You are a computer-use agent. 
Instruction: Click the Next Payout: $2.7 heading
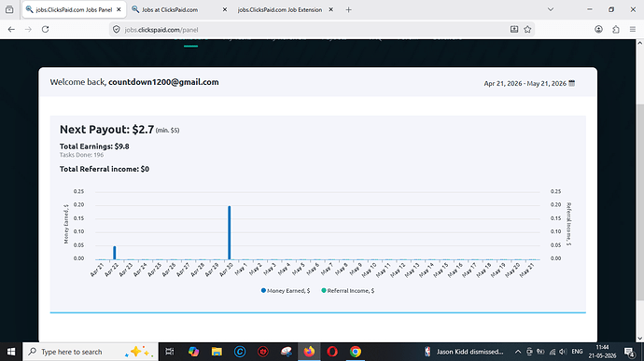(x=106, y=130)
